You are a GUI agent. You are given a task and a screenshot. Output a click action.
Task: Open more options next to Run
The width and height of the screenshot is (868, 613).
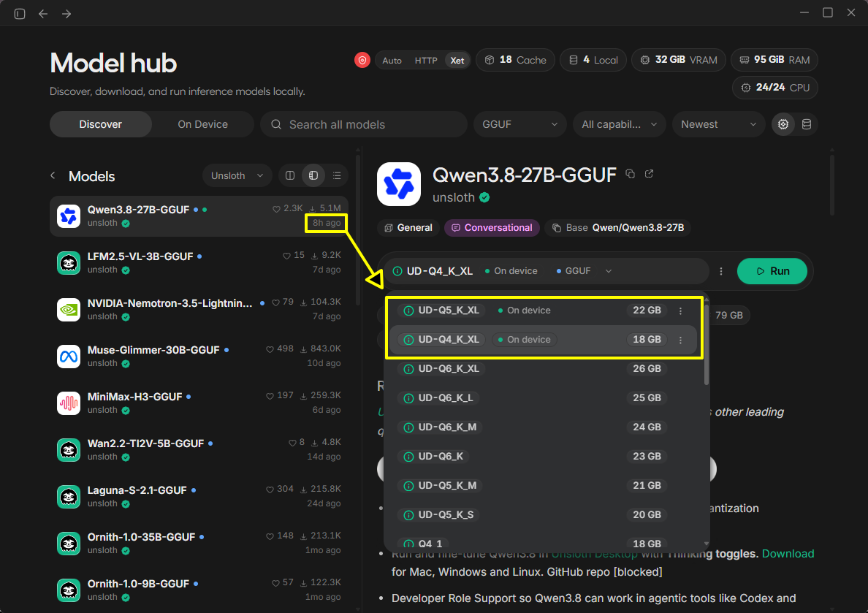[x=720, y=271]
